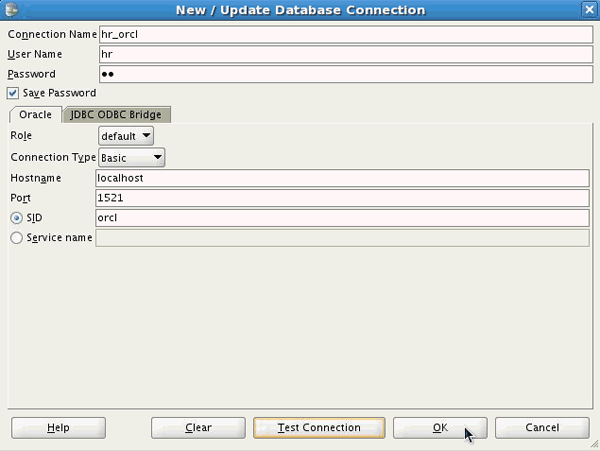Expand the Connection Type dropdown showing Basic
Image resolution: width=600 pixels, height=451 pixels.
[132, 158]
